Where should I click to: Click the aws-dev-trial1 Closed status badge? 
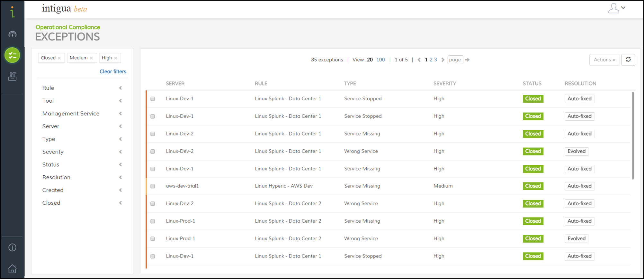coord(533,186)
